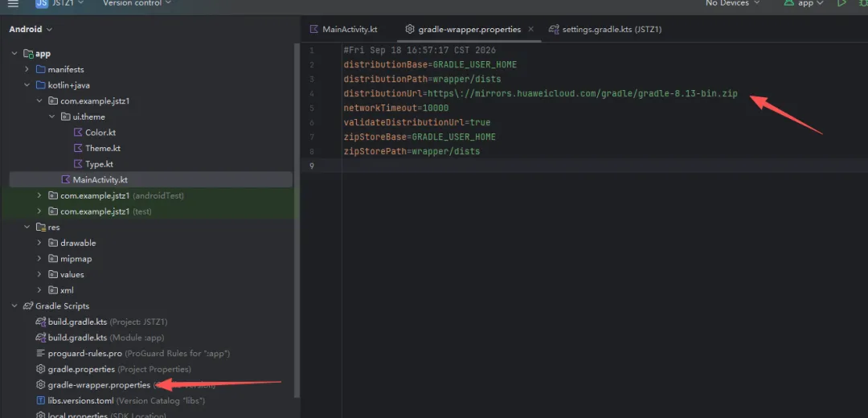The height and width of the screenshot is (418, 868).
Task: Collapse the Gradle Scripts node
Action: pyautogui.click(x=14, y=306)
